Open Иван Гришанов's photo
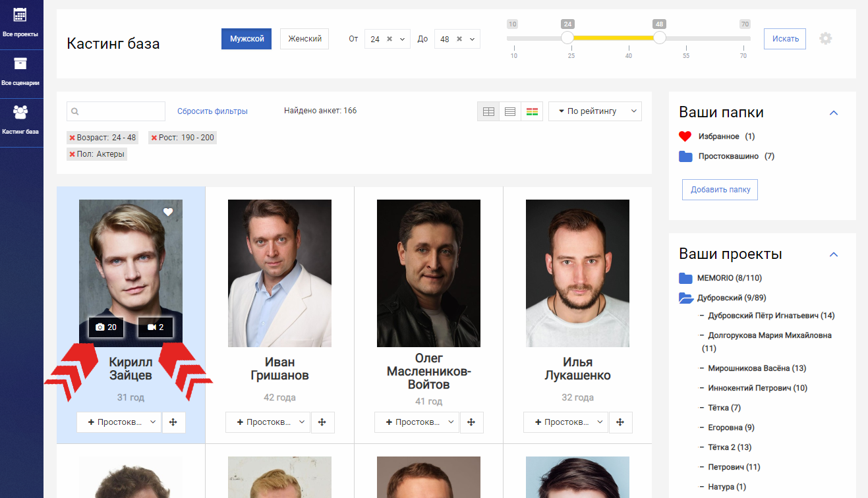Screen dimensions: 868x498 coord(279,273)
